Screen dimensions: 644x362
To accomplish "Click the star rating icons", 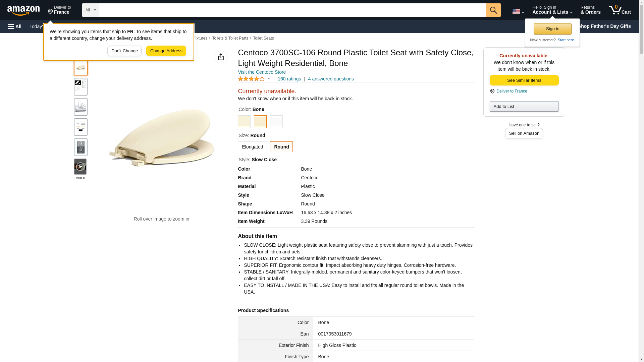I will pos(251,79).
